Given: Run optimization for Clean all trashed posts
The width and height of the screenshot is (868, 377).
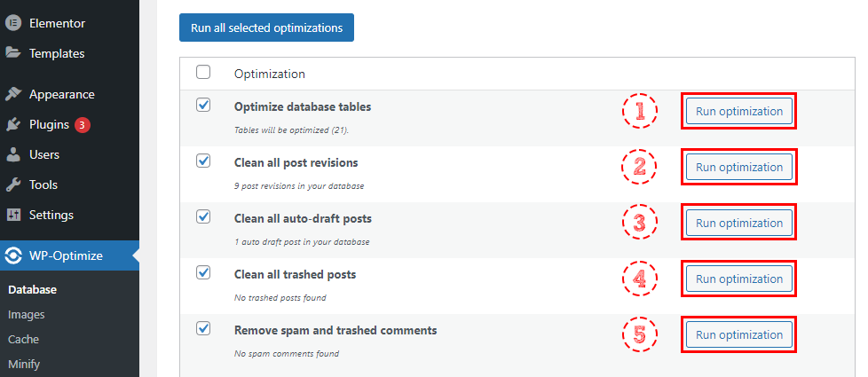Looking at the screenshot, I should (x=739, y=279).
